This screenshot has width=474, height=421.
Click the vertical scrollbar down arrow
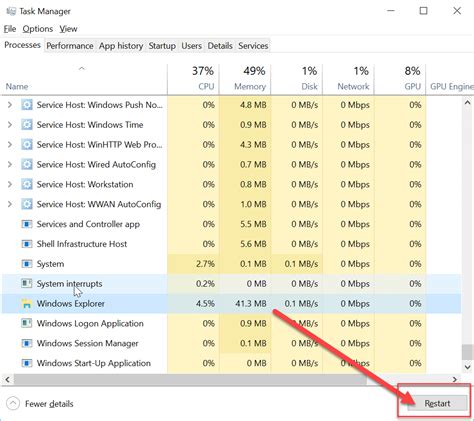tap(467, 367)
